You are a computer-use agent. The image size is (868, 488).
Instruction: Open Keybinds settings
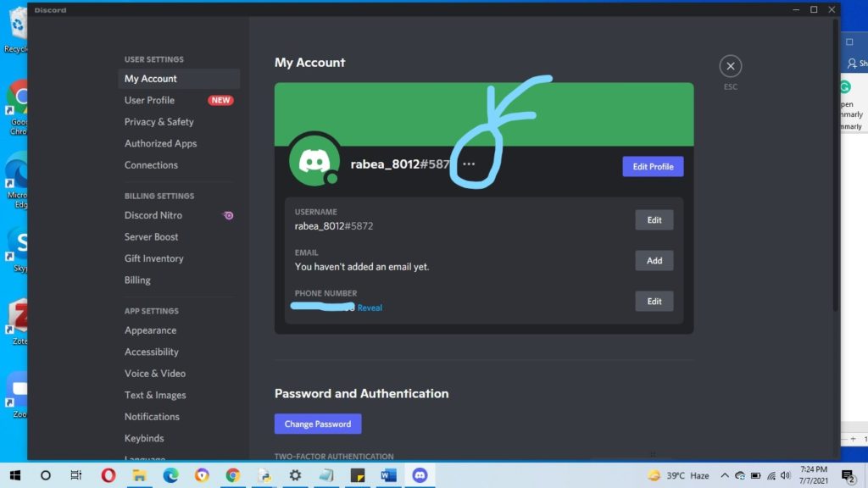point(179,438)
